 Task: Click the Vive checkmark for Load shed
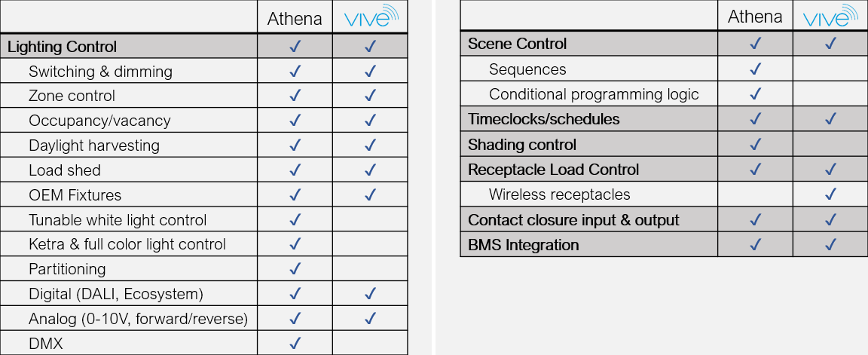370,170
